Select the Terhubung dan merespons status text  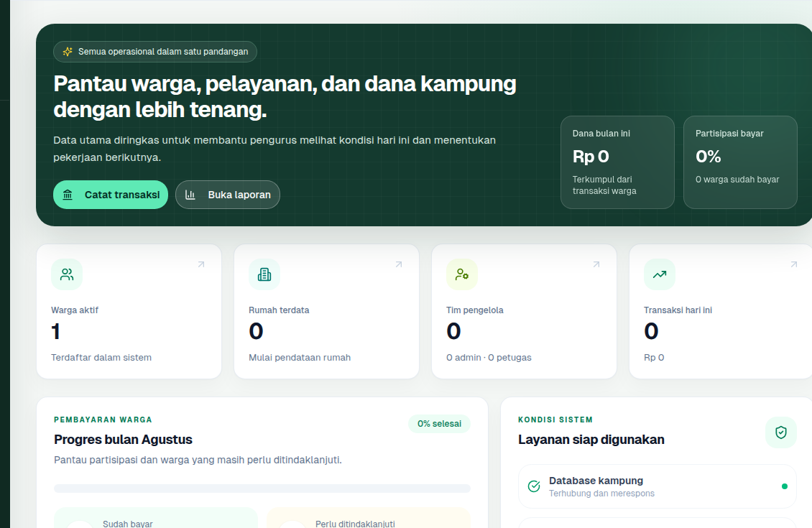click(x=601, y=494)
